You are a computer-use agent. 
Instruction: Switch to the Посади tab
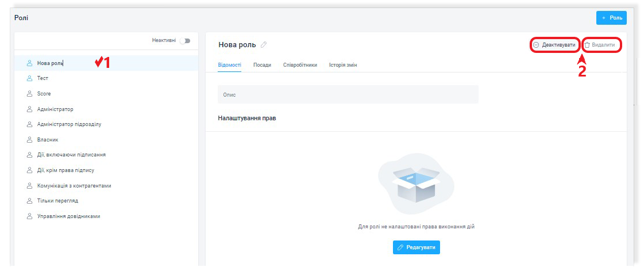[x=262, y=65]
